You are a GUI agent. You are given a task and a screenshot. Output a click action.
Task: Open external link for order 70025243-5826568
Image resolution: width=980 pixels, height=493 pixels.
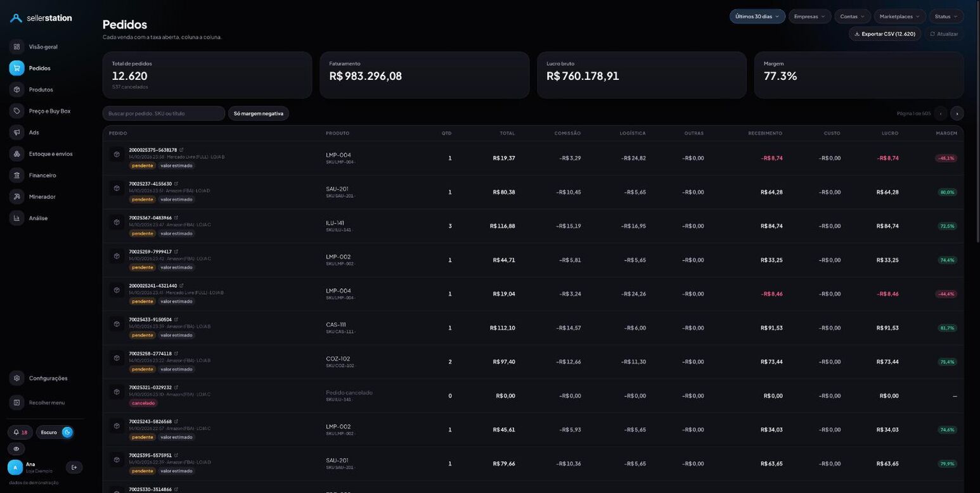pyautogui.click(x=176, y=421)
